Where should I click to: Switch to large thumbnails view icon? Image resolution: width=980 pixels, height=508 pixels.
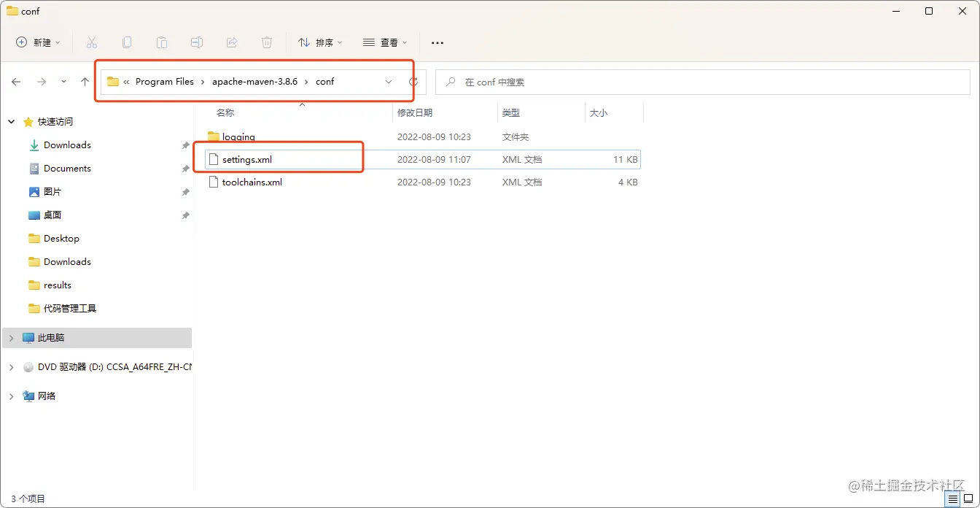pyautogui.click(x=968, y=499)
